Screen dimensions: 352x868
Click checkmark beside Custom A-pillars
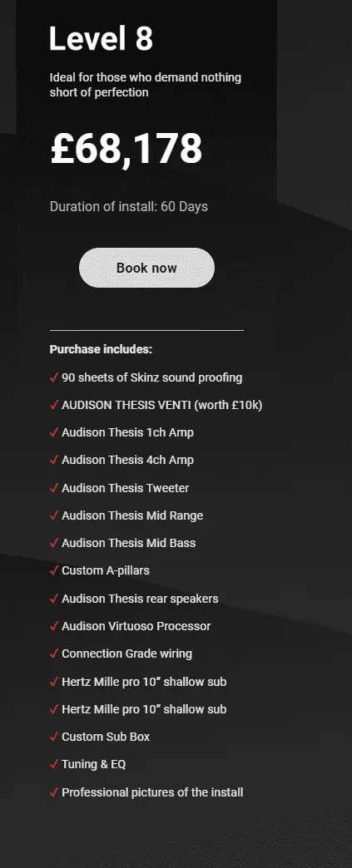[54, 570]
